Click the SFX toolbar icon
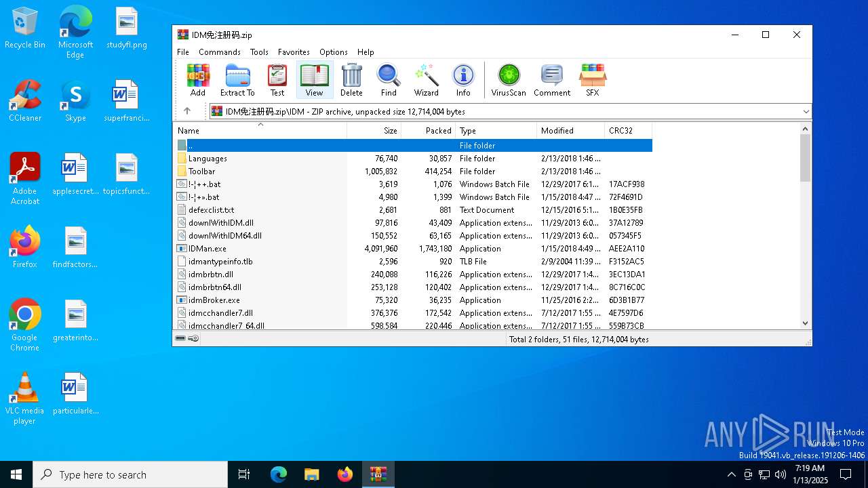868x488 pixels. (x=593, y=80)
